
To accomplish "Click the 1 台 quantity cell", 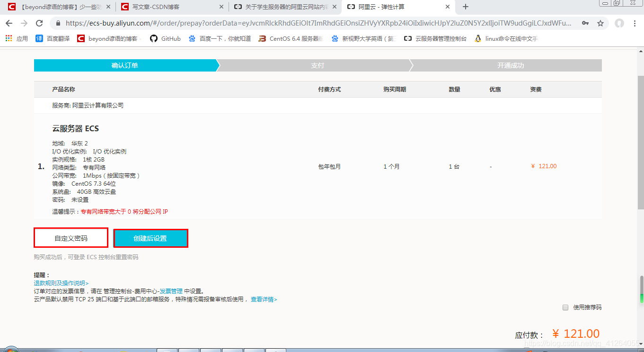I will click(454, 166).
